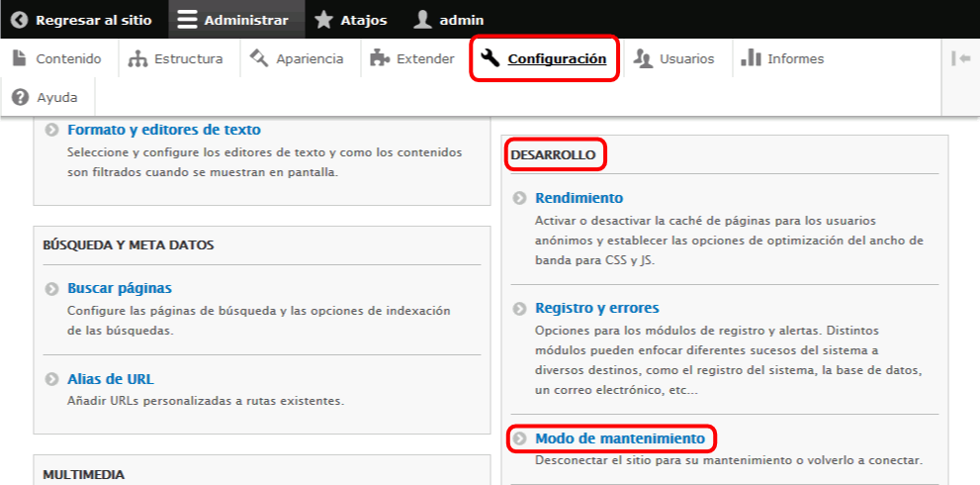Screen dimensions: 980x485
Task: Click arrow bullet beside Alias de URL
Action: click(x=51, y=380)
